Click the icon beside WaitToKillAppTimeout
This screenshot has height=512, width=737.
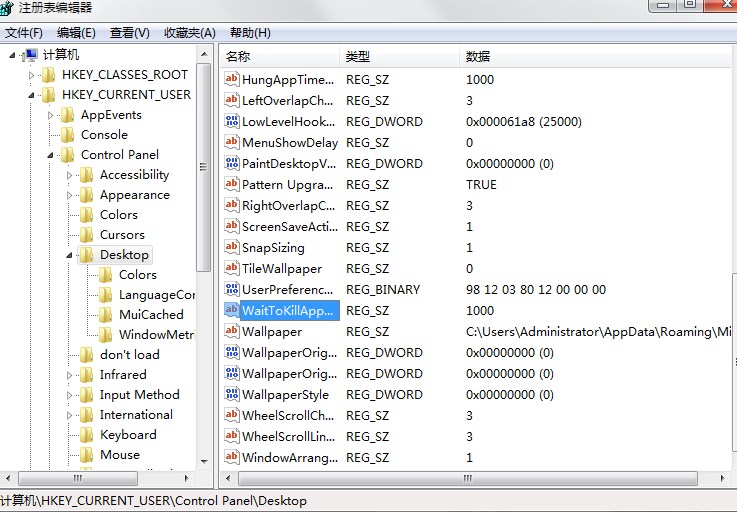pyautogui.click(x=232, y=310)
